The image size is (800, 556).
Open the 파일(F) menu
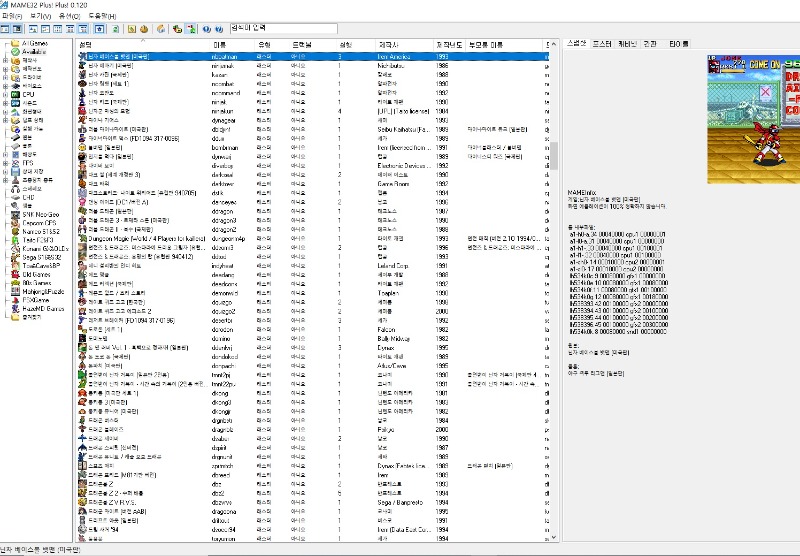12,16
